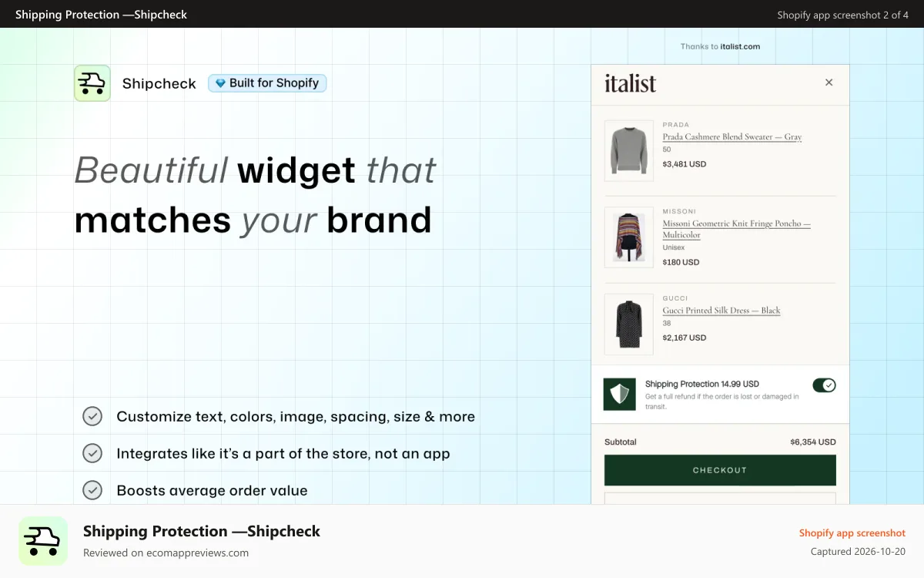Click the GUCCI brand label
Viewport: 924px width, 578px height.
pyautogui.click(x=675, y=298)
